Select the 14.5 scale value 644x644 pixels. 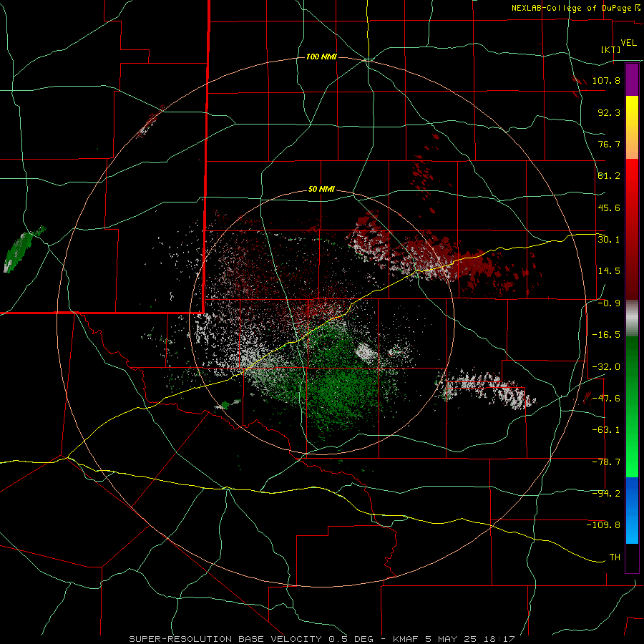tap(609, 271)
